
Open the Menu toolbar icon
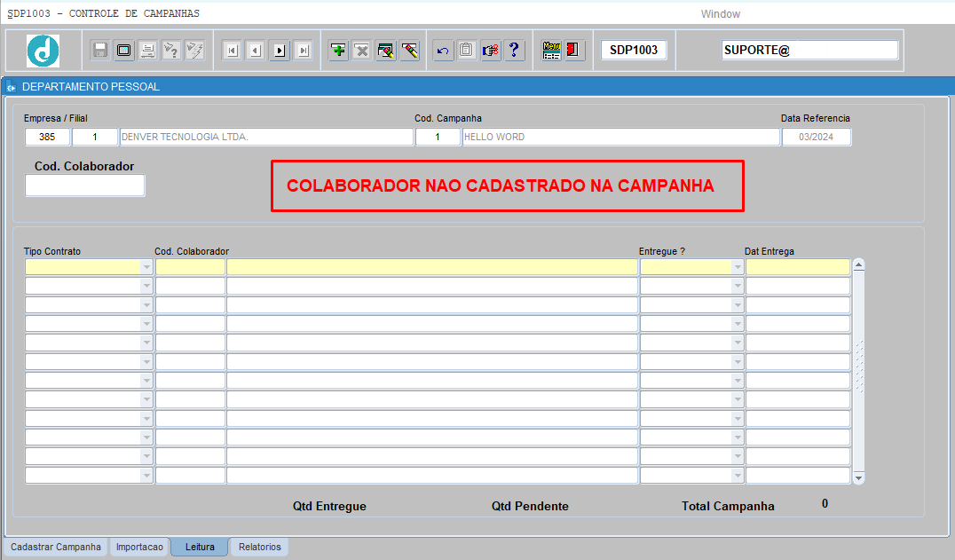[x=551, y=51]
